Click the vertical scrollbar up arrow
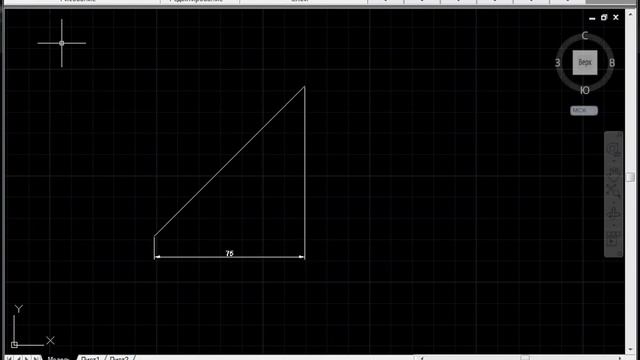 pyautogui.click(x=631, y=13)
